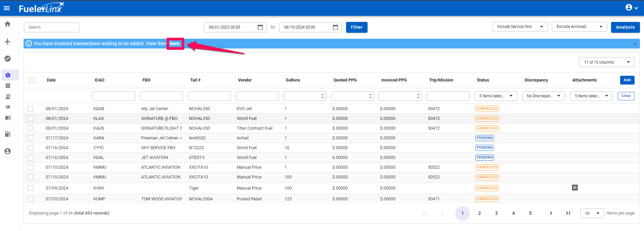Image resolution: width=644 pixels, height=231 pixels.
Task: Select the KDAB Atp Jet Center row checkbox
Action: 31,109
